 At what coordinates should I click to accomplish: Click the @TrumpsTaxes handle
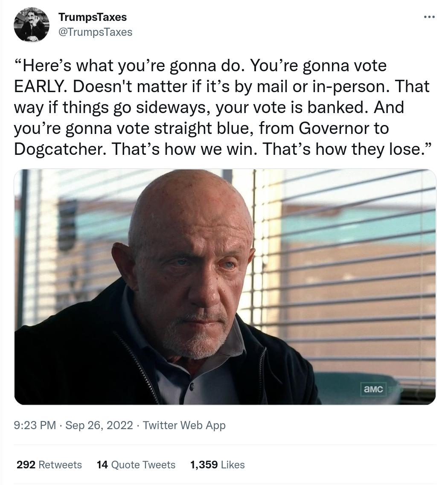[x=95, y=32]
